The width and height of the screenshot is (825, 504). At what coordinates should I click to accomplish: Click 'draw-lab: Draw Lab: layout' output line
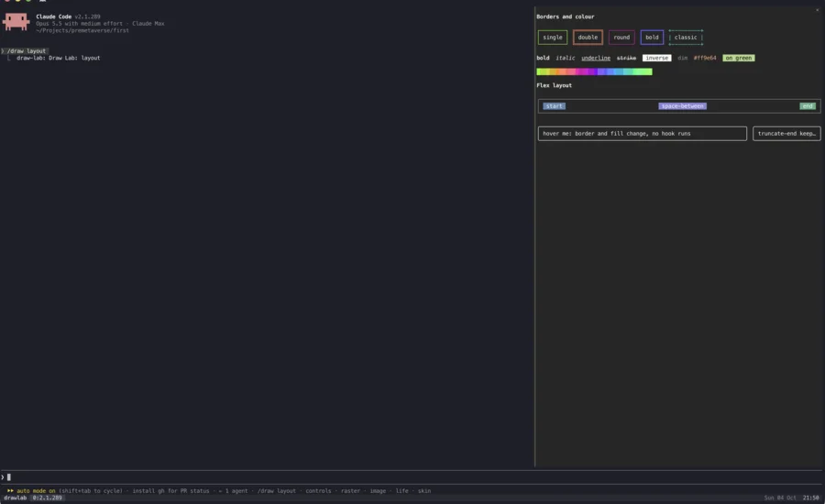(x=59, y=58)
